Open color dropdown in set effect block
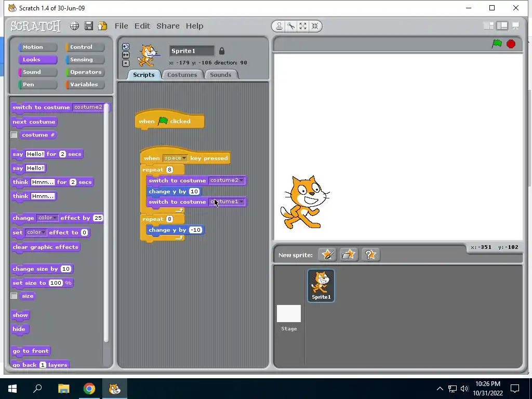The image size is (532, 399). pyautogui.click(x=36, y=232)
